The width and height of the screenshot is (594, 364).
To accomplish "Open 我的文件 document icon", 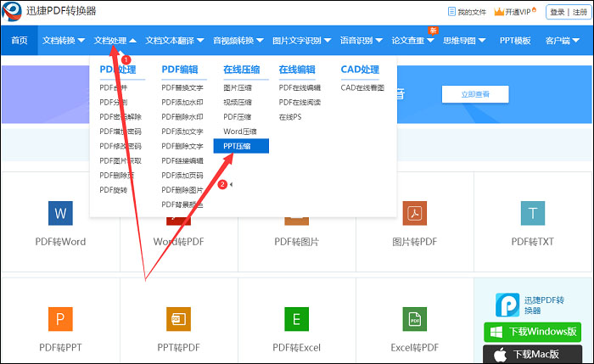I will (x=451, y=12).
